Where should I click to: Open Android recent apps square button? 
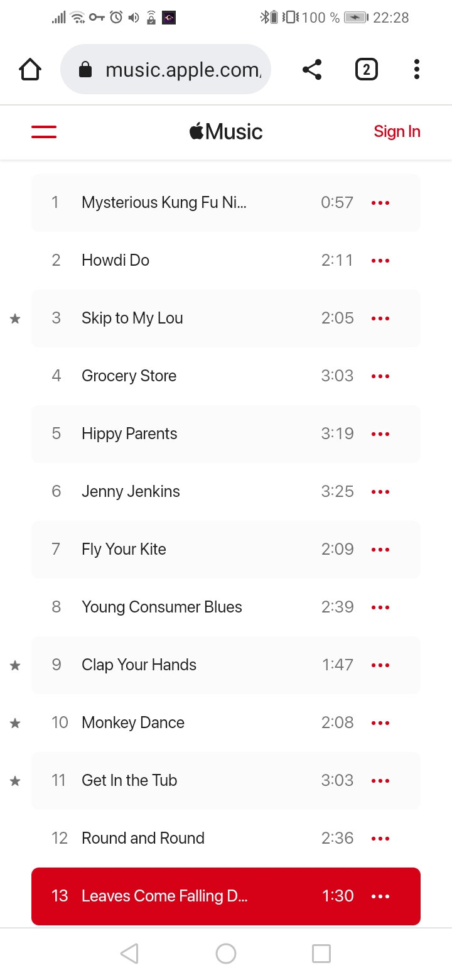pos(321,954)
